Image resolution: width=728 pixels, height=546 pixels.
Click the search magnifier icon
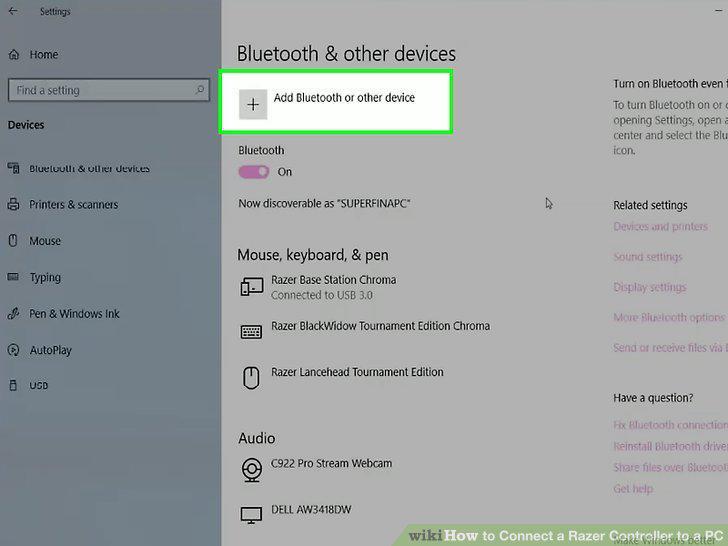(x=200, y=89)
